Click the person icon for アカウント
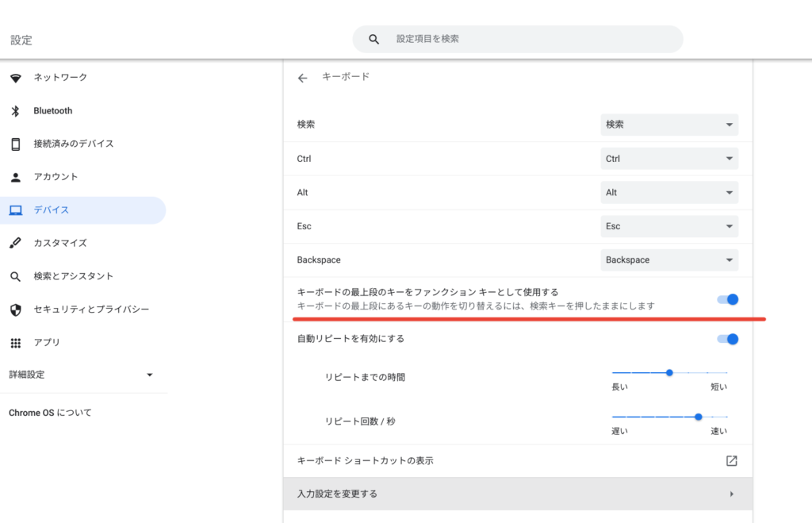The image size is (812, 523). [15, 177]
